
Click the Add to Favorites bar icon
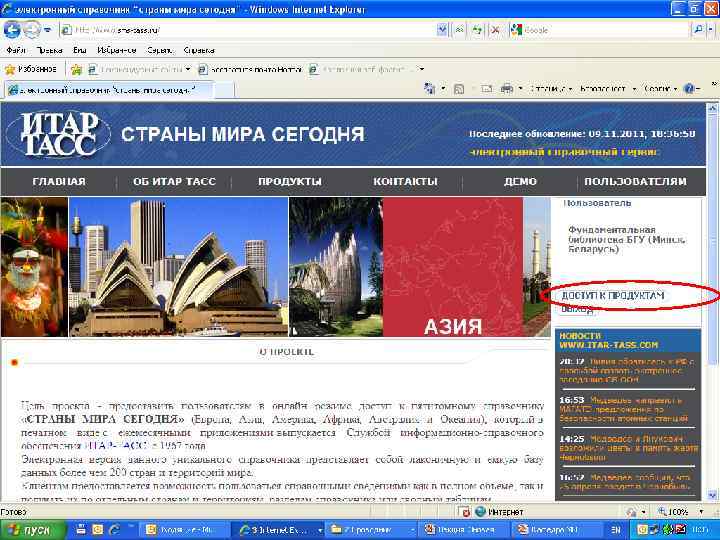[76, 70]
